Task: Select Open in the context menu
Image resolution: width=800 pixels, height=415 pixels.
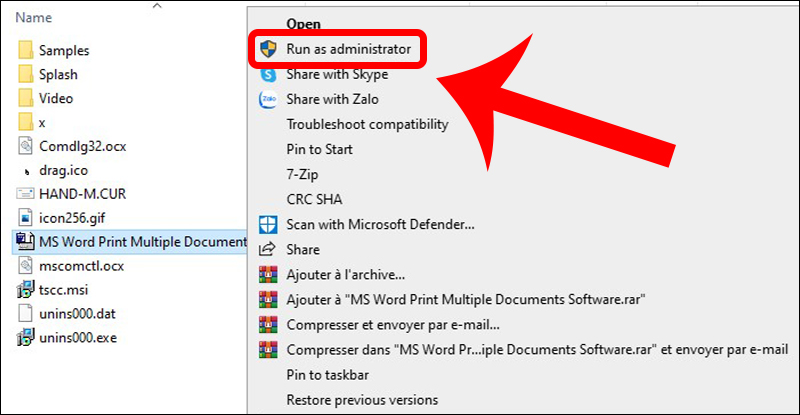Action: (302, 22)
